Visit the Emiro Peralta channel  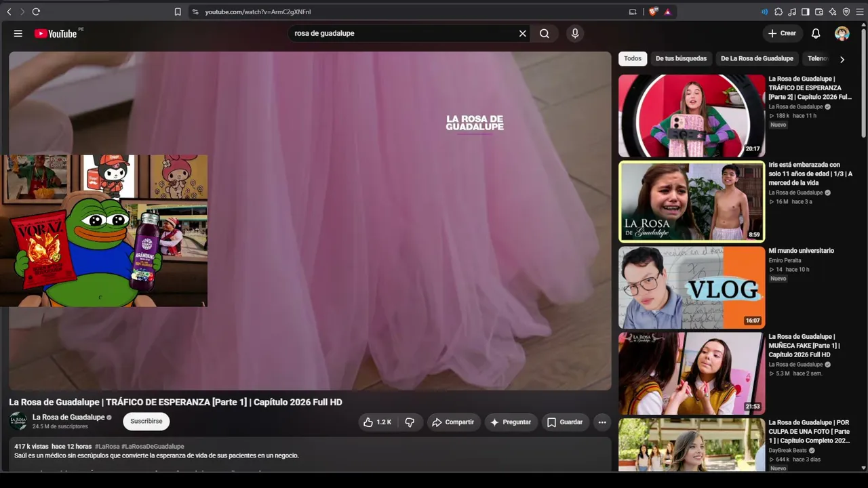(785, 260)
